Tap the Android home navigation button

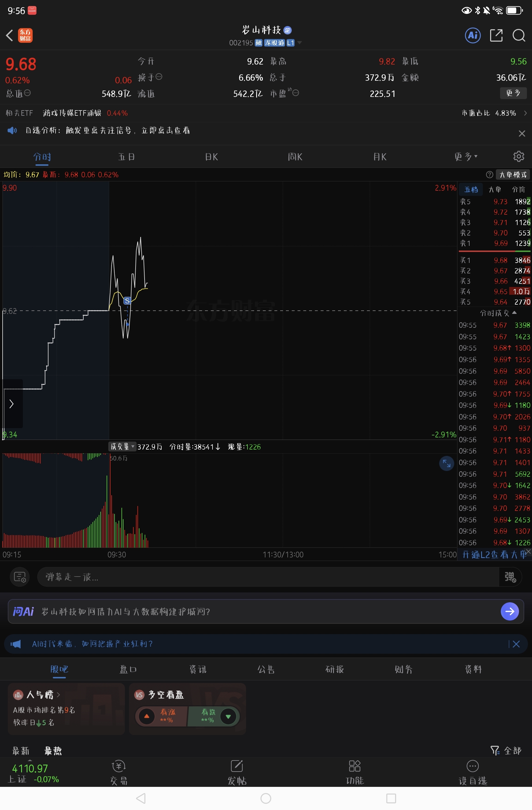pyautogui.click(x=266, y=798)
